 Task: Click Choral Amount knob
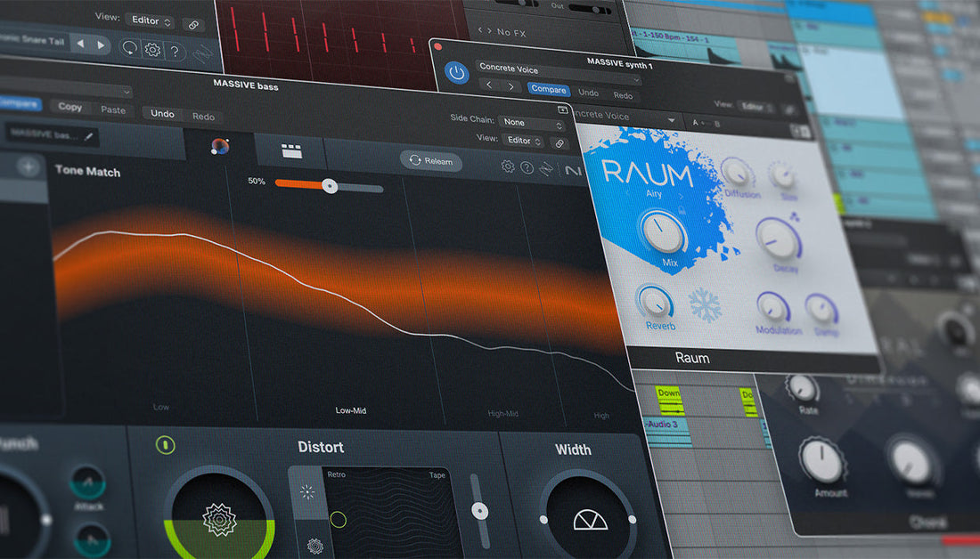pos(822,460)
